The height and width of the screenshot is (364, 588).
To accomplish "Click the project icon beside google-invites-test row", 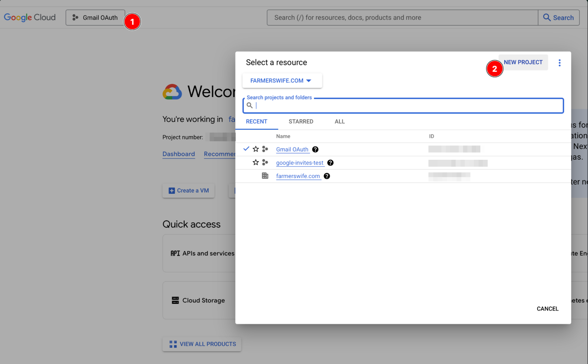I will (265, 162).
